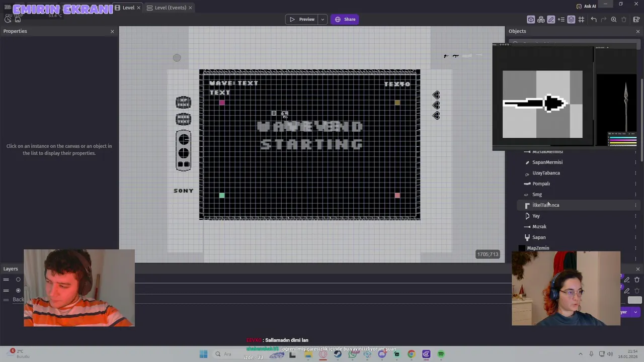Open the Yay three-dot menu

coord(635,216)
